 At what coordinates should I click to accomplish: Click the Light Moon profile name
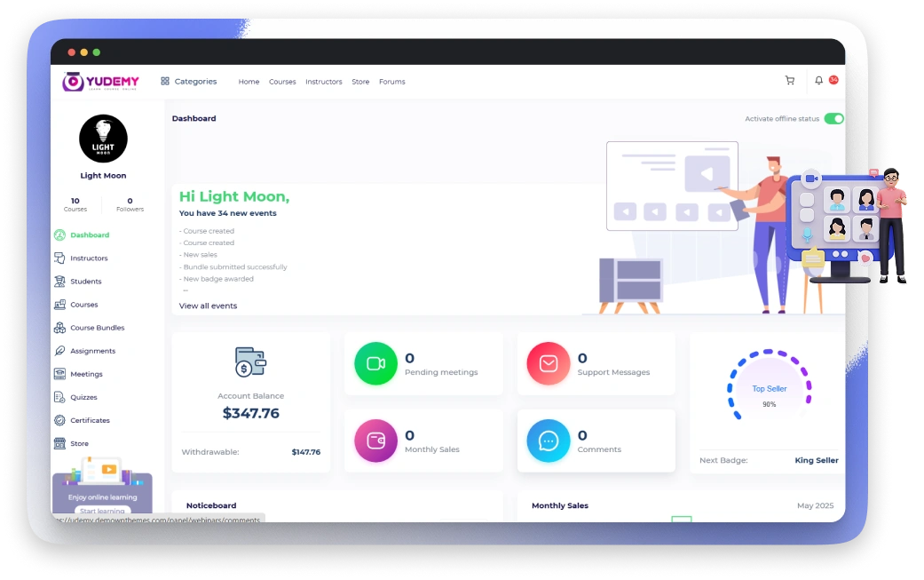103,176
